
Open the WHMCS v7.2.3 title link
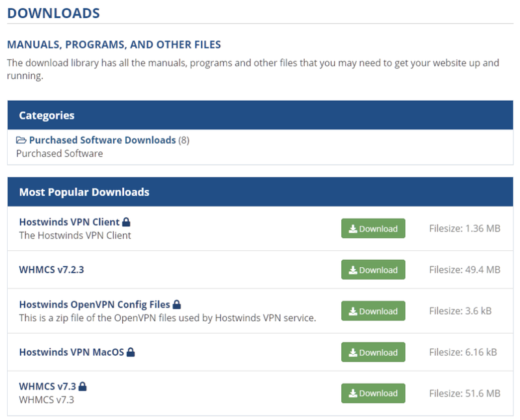pyautogui.click(x=51, y=269)
